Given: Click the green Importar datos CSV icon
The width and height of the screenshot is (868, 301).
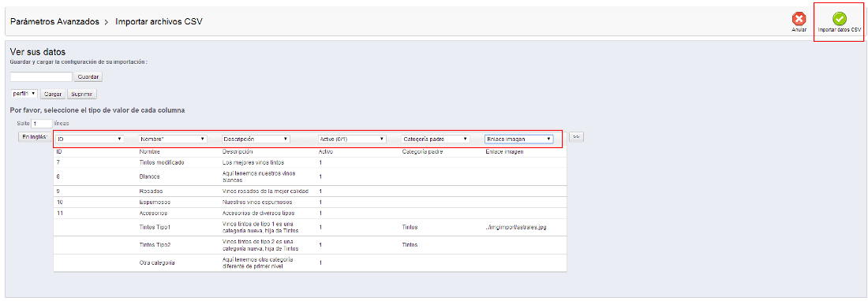Looking at the screenshot, I should coord(840,19).
